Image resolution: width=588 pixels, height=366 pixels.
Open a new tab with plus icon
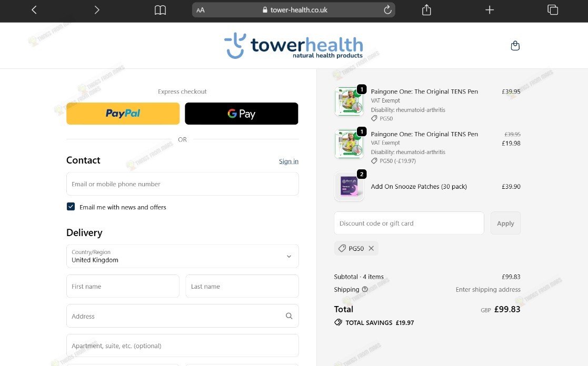490,10
